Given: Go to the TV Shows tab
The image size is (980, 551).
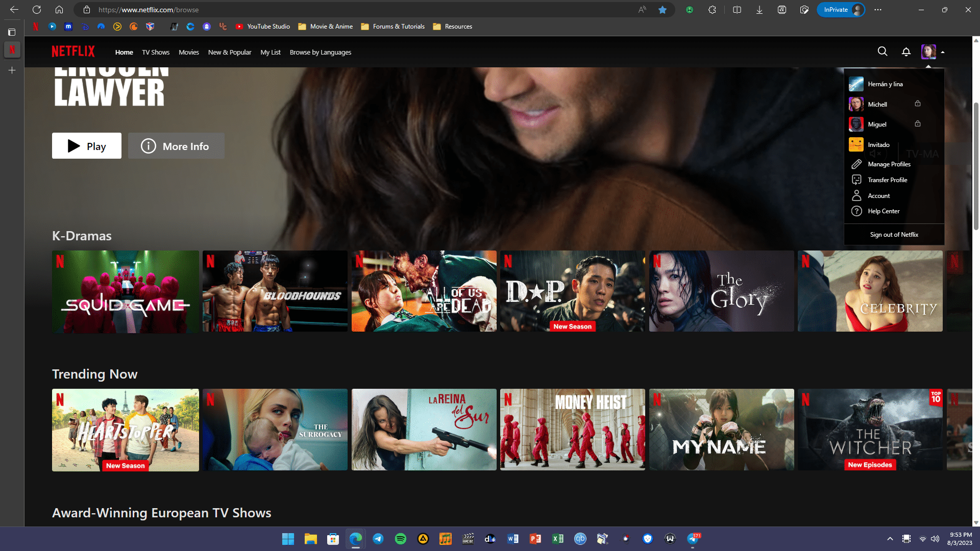Looking at the screenshot, I should [x=155, y=53].
